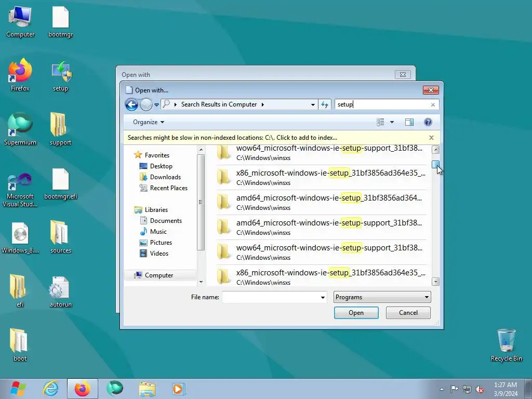Select Recent Places under Favorites
Image resolution: width=532 pixels, height=399 pixels.
click(x=169, y=188)
